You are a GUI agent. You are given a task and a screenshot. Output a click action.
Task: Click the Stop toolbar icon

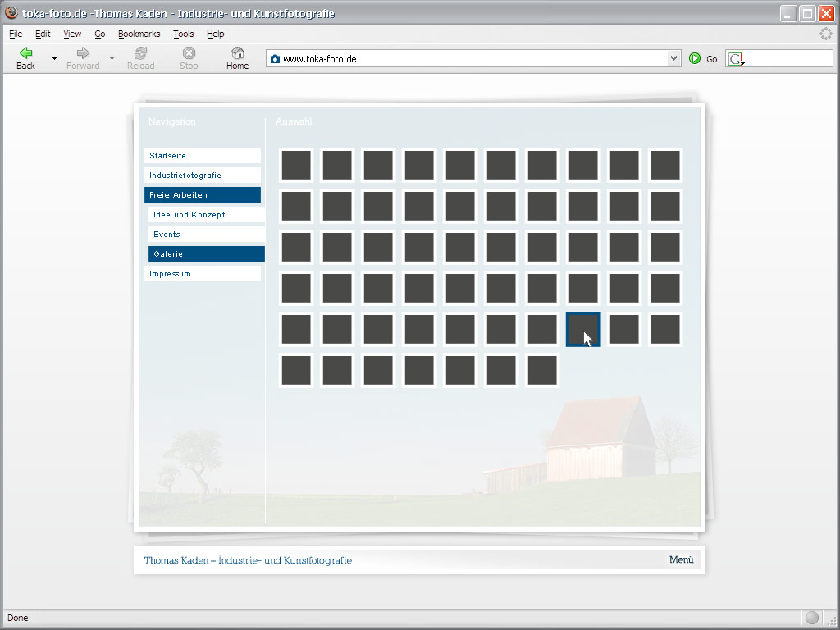click(189, 53)
